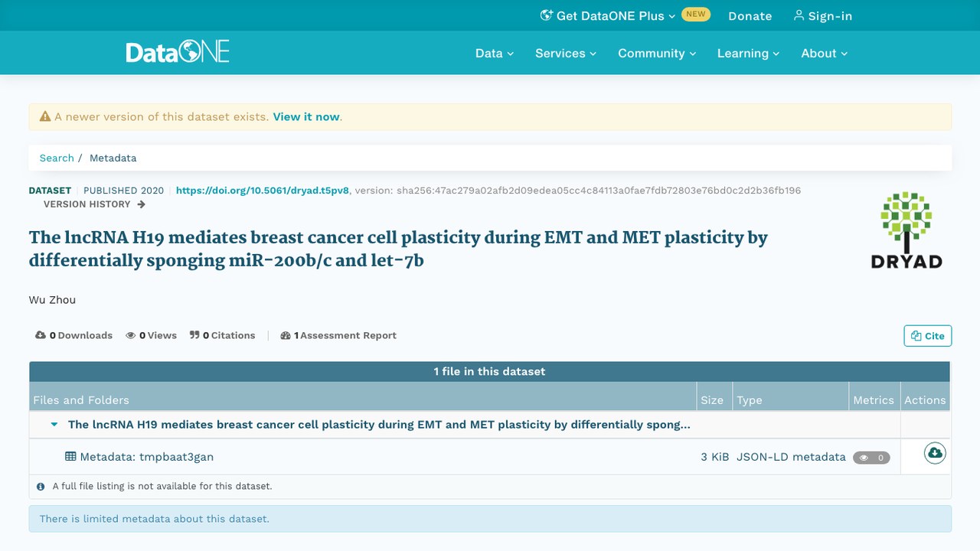Open the About dropdown

pyautogui.click(x=825, y=53)
